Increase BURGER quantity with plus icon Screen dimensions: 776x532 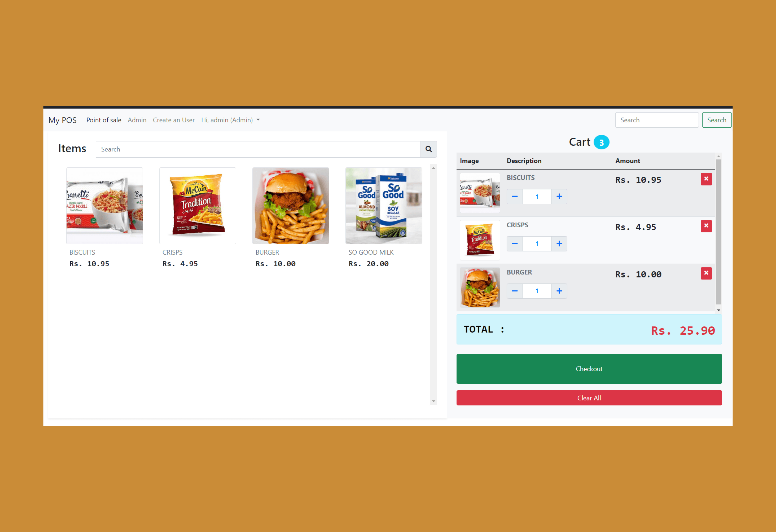point(559,291)
